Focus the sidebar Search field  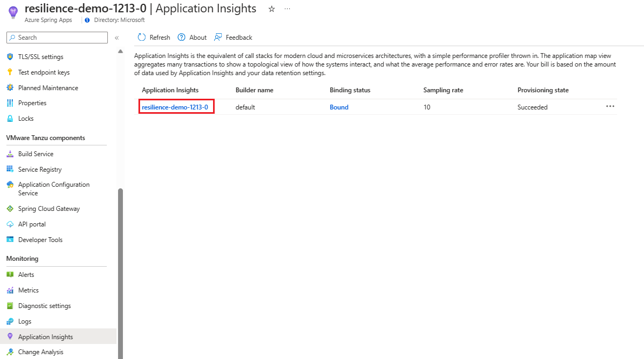57,38
